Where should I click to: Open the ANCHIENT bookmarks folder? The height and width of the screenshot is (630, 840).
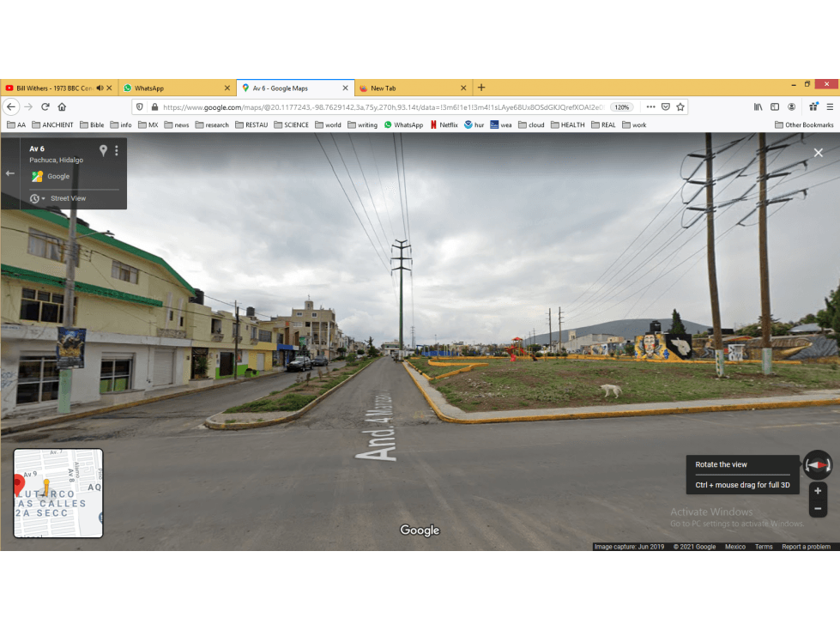52,124
